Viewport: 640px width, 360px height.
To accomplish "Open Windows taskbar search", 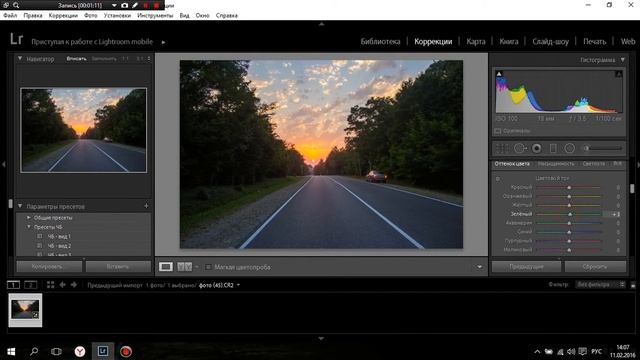I will (34, 351).
